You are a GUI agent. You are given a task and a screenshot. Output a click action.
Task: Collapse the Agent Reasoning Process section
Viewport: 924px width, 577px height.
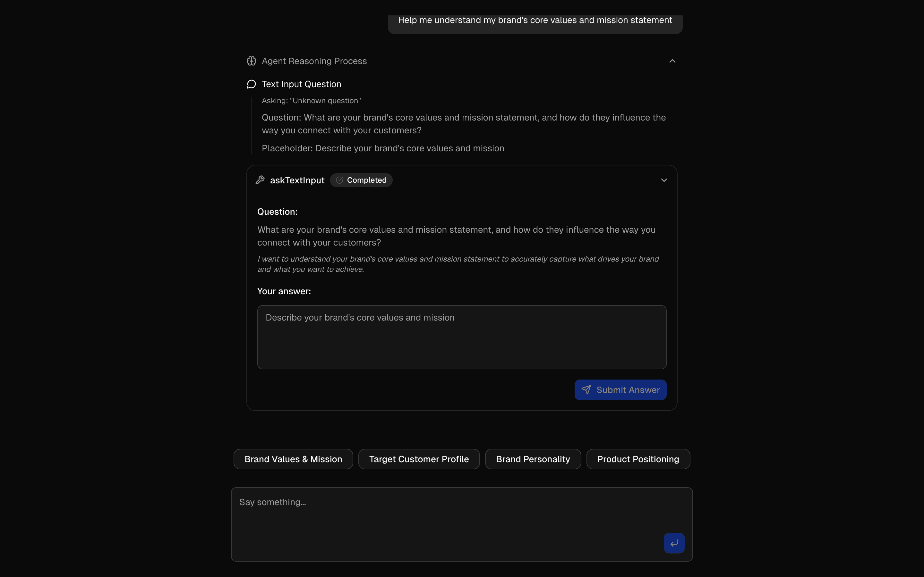[x=672, y=61]
